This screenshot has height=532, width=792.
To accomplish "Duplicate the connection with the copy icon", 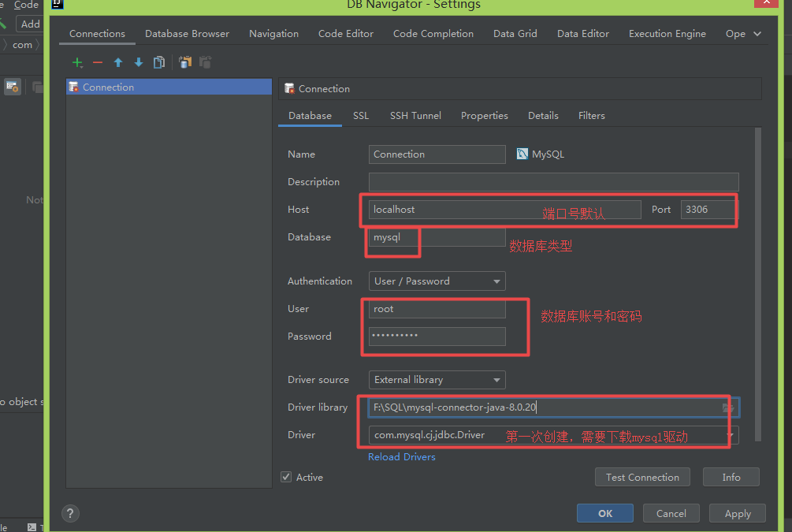I will point(159,62).
